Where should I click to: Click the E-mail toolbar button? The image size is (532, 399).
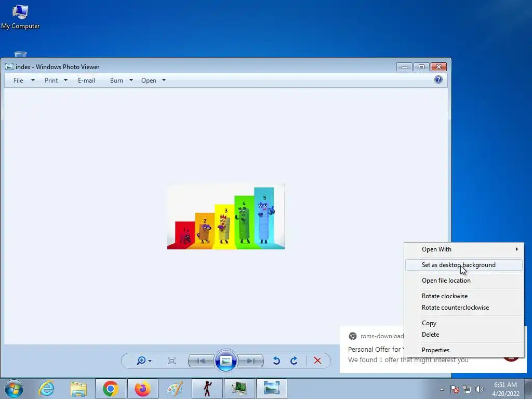87,81
